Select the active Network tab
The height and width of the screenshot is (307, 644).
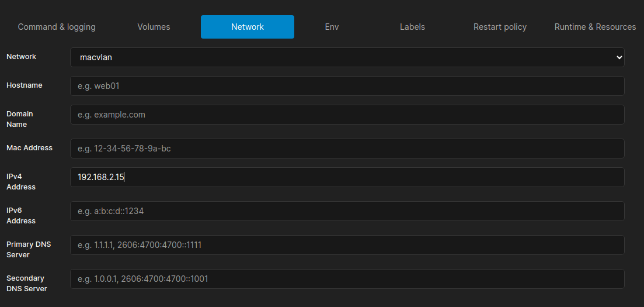click(247, 27)
